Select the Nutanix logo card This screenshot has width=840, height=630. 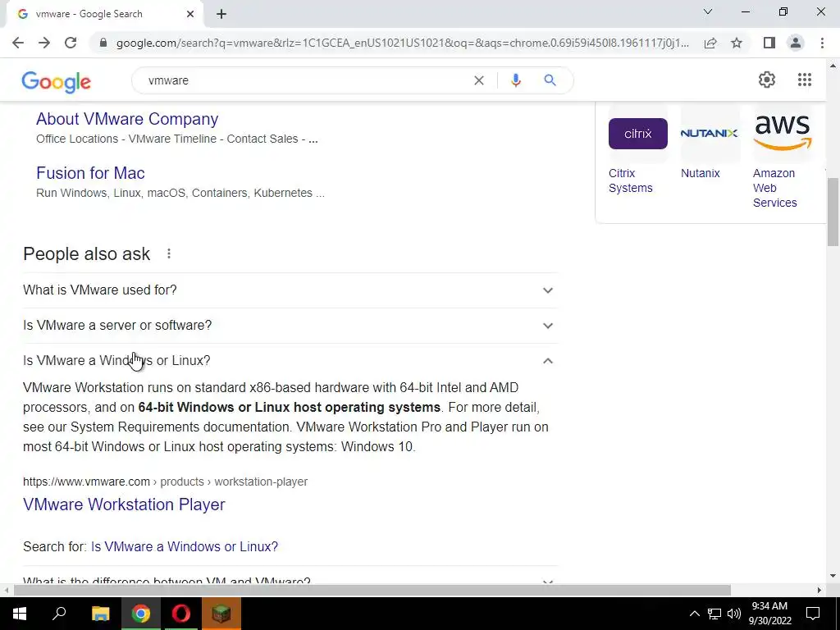point(710,134)
